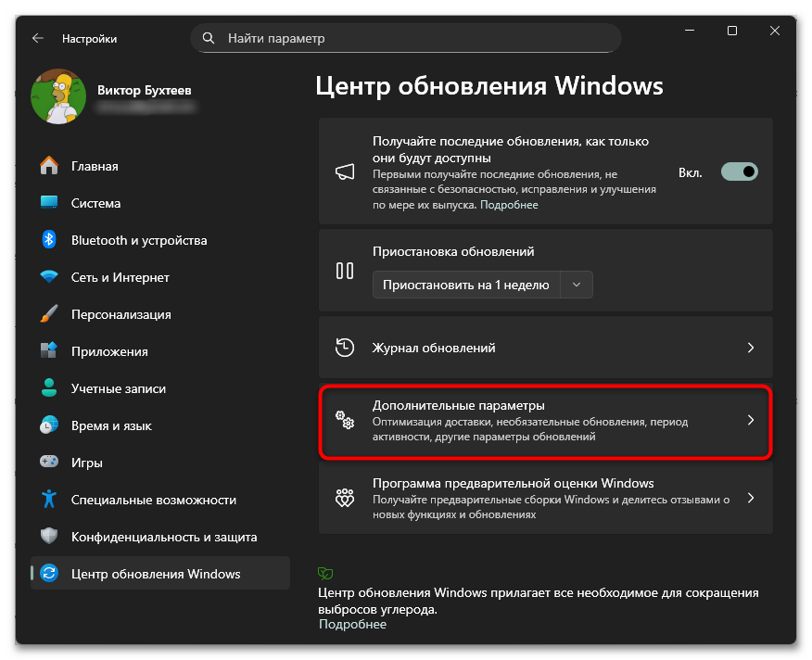
Task: Select the Игры controller icon
Action: 47,462
